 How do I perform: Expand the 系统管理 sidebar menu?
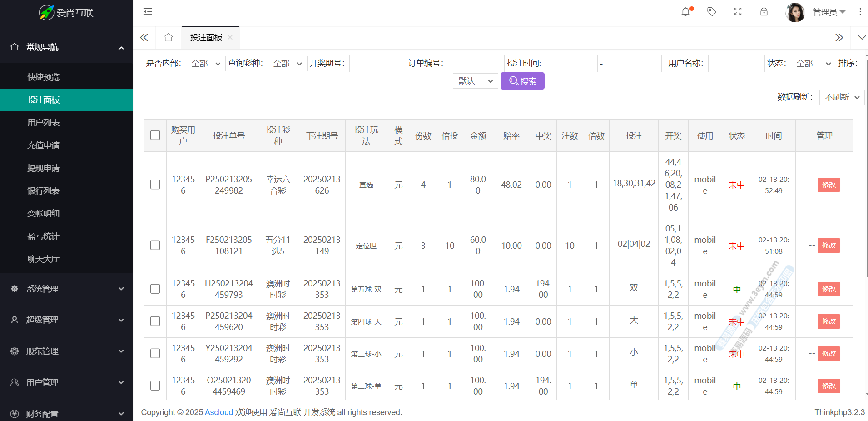click(x=66, y=289)
